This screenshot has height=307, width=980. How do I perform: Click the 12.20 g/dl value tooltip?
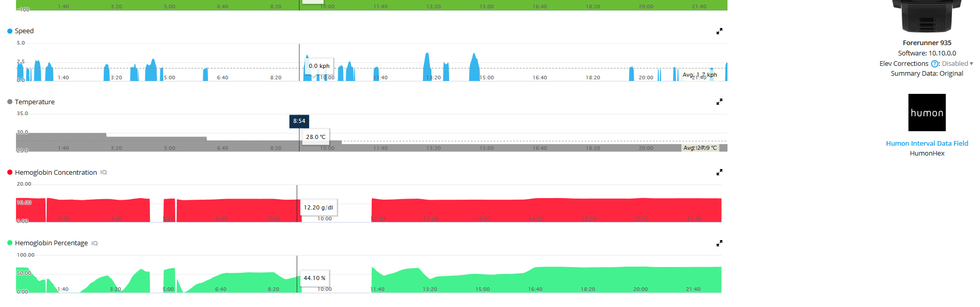click(318, 207)
